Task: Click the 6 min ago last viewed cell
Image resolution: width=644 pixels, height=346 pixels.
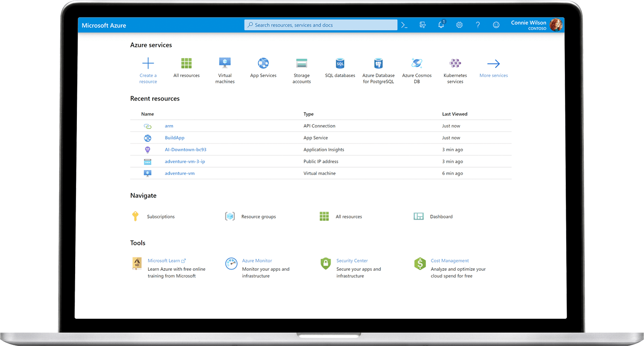Action: (x=453, y=173)
